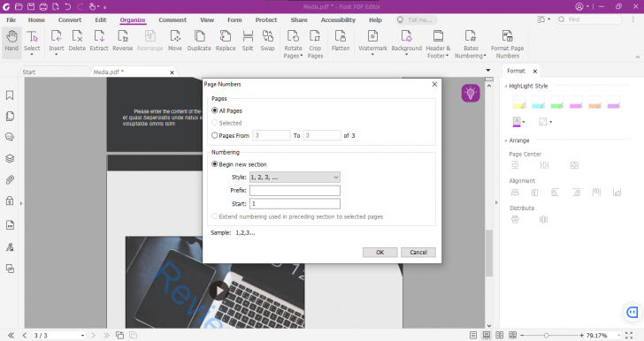Click the Prefix input field
Image resolution: width=644 pixels, height=341 pixels.
click(x=295, y=191)
